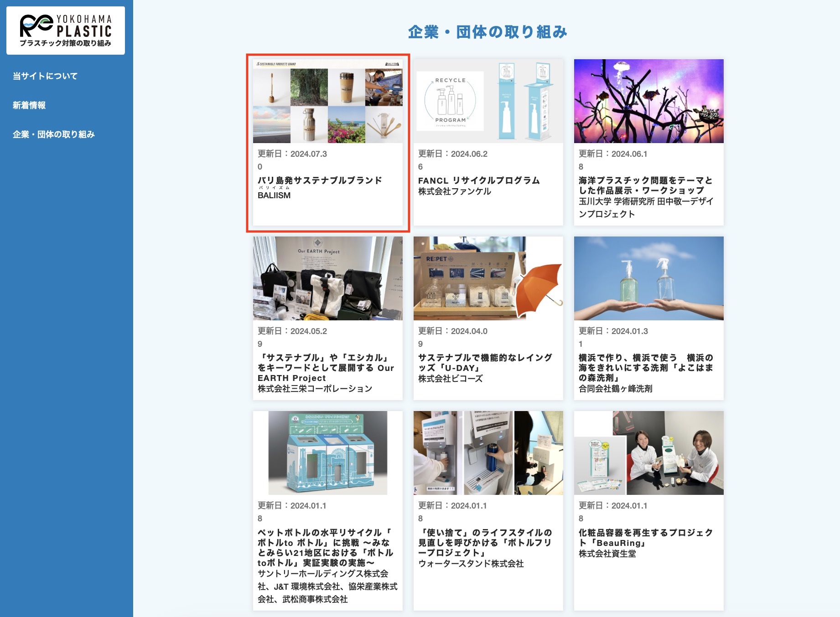Click the title 海洋プラスチック問題をテーマとした作品展示
The height and width of the screenshot is (617, 840).
(645, 185)
